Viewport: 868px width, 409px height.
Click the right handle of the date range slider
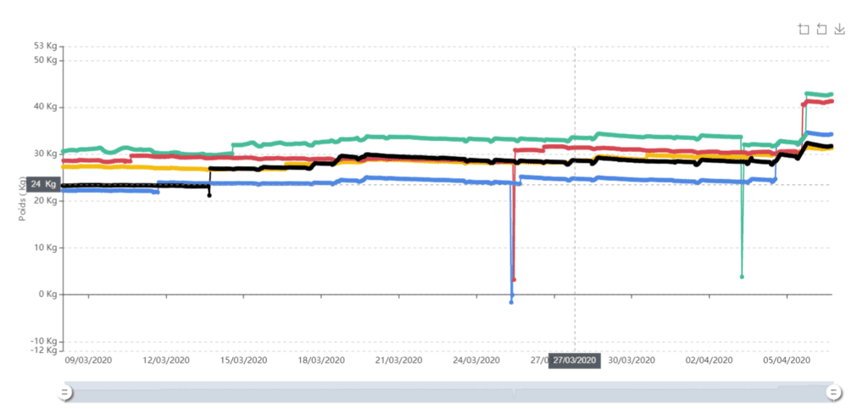click(833, 392)
